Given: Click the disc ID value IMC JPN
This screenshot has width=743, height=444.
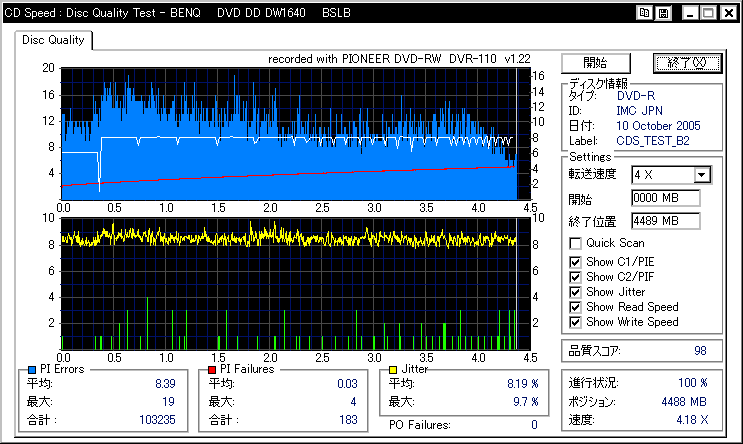Looking at the screenshot, I should pyautogui.click(x=639, y=111).
